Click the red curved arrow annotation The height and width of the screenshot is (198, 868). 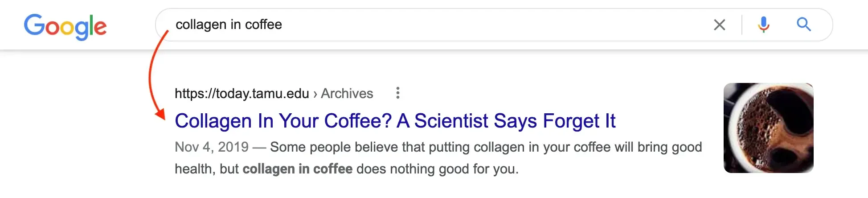(157, 74)
